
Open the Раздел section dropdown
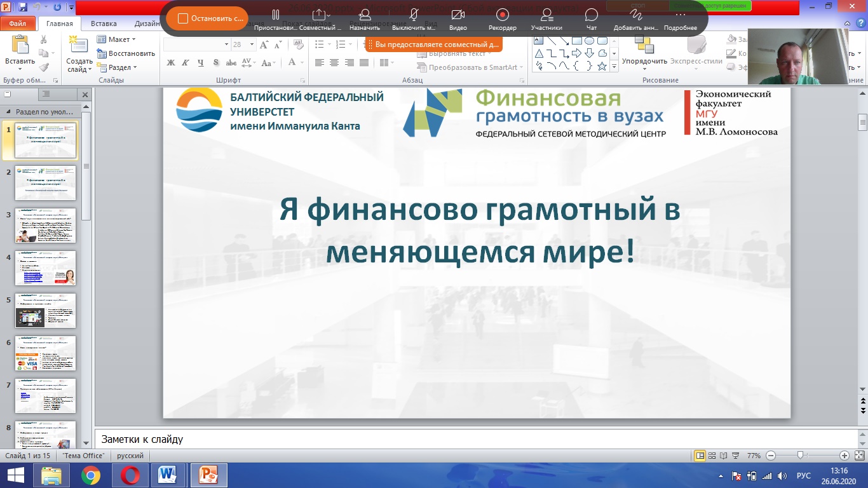(x=117, y=67)
